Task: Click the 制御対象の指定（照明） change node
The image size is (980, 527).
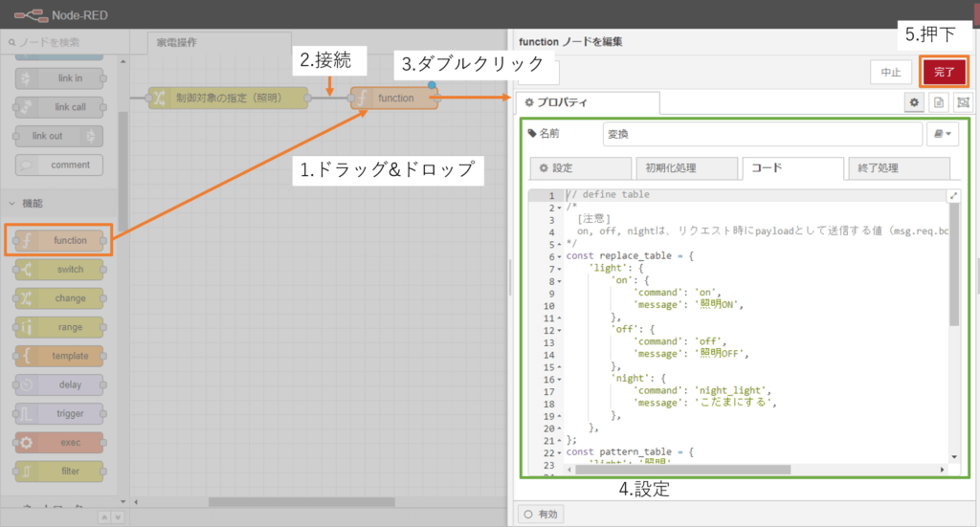Action: click(228, 98)
